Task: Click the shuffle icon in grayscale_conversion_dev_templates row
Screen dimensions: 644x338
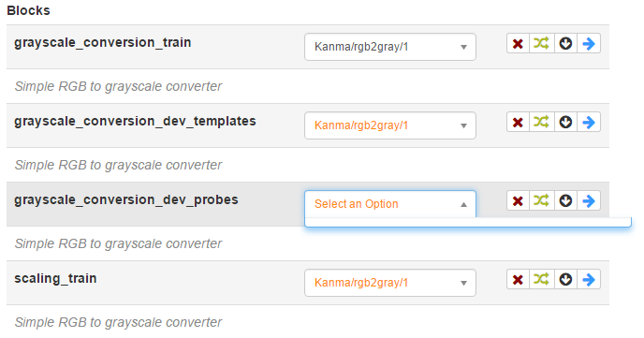Action: [541, 122]
